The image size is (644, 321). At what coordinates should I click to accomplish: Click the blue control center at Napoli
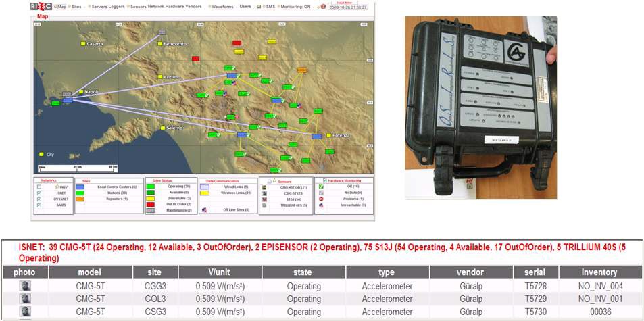click(x=67, y=100)
